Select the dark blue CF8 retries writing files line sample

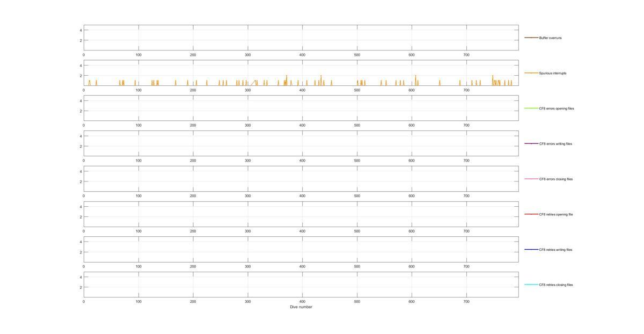tap(531, 249)
